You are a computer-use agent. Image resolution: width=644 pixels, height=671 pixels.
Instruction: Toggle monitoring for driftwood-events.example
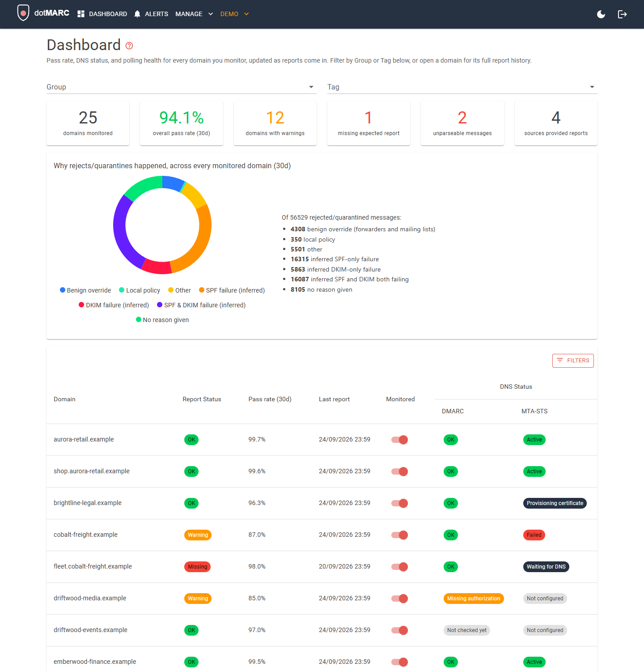[x=400, y=630]
